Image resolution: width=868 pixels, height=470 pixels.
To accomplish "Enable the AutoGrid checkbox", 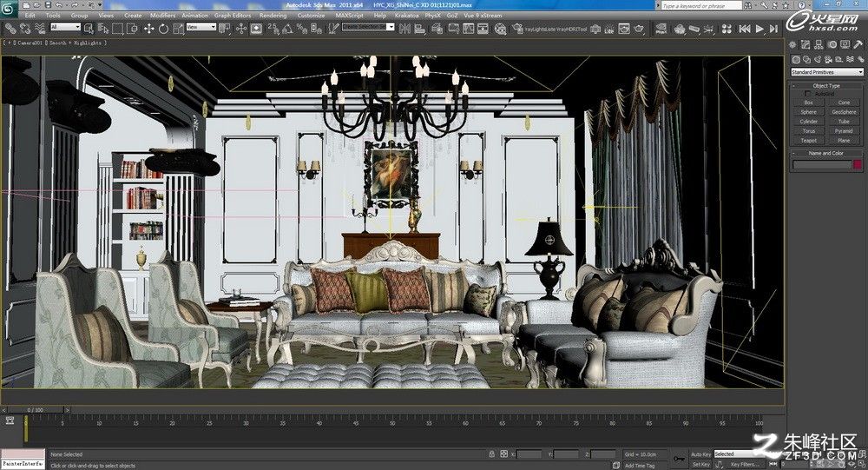I will pyautogui.click(x=808, y=94).
